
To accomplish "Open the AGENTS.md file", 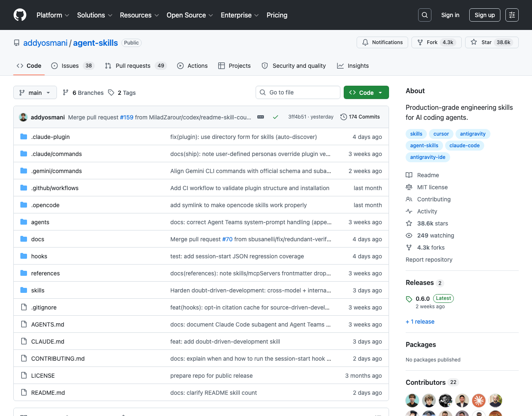I will [x=48, y=324].
